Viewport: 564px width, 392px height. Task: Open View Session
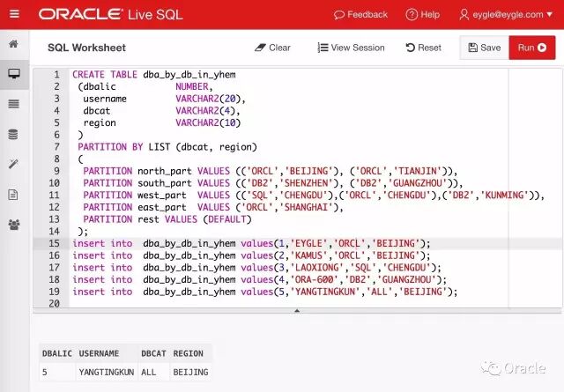(x=351, y=48)
